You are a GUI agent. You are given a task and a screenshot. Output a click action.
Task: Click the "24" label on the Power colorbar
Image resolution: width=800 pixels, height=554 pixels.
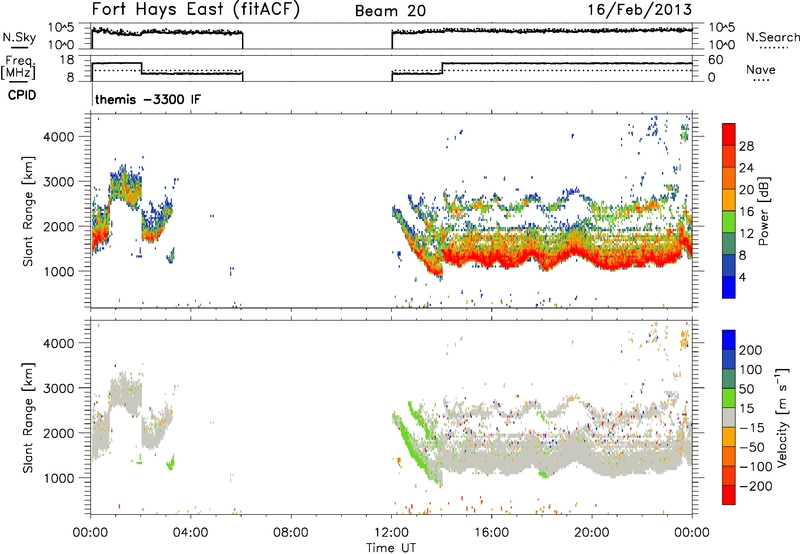point(746,168)
